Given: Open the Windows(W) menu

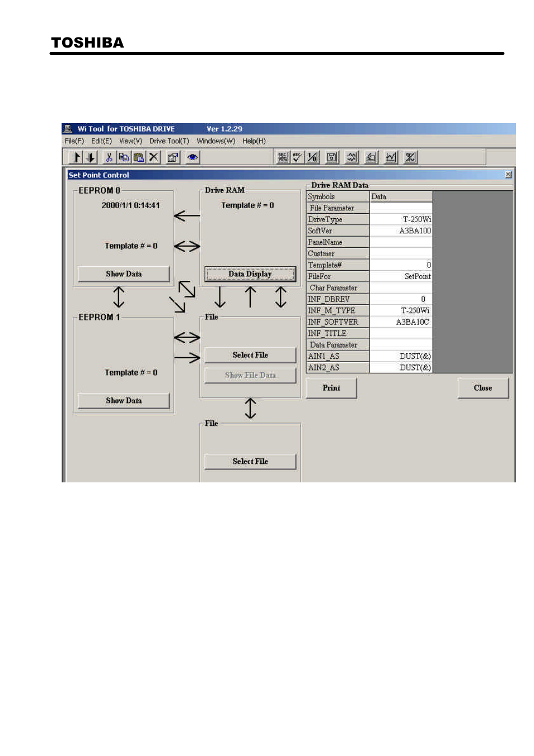Looking at the screenshot, I should (x=216, y=141).
